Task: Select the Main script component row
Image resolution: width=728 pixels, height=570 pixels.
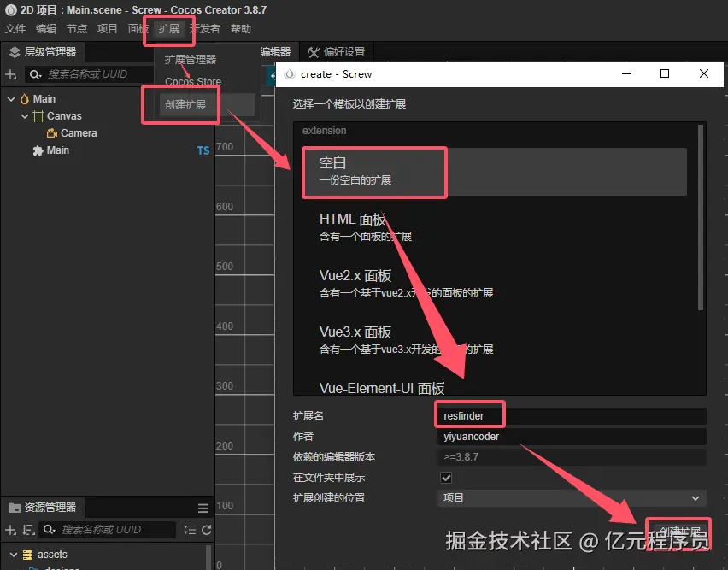Action: tap(107, 150)
